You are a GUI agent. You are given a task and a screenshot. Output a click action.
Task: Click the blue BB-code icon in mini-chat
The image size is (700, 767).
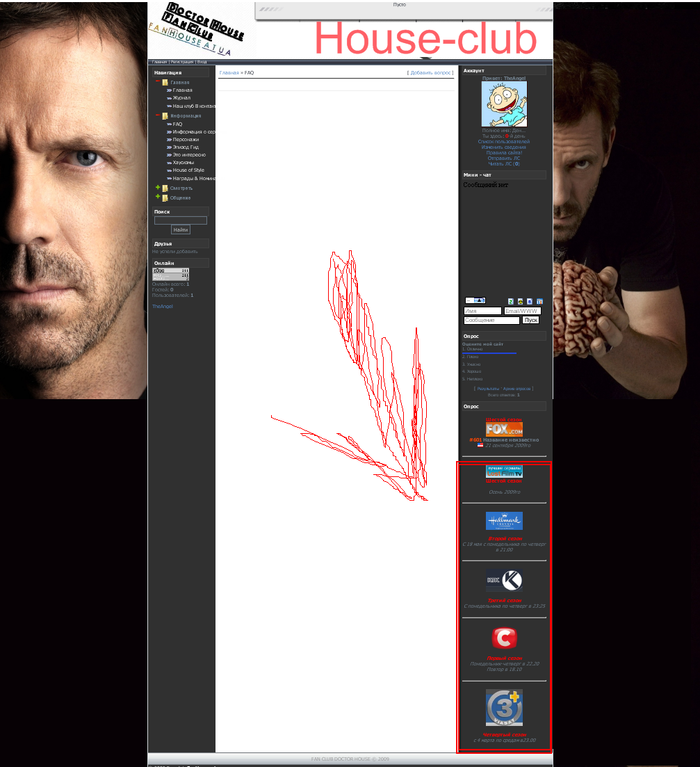[x=530, y=301]
